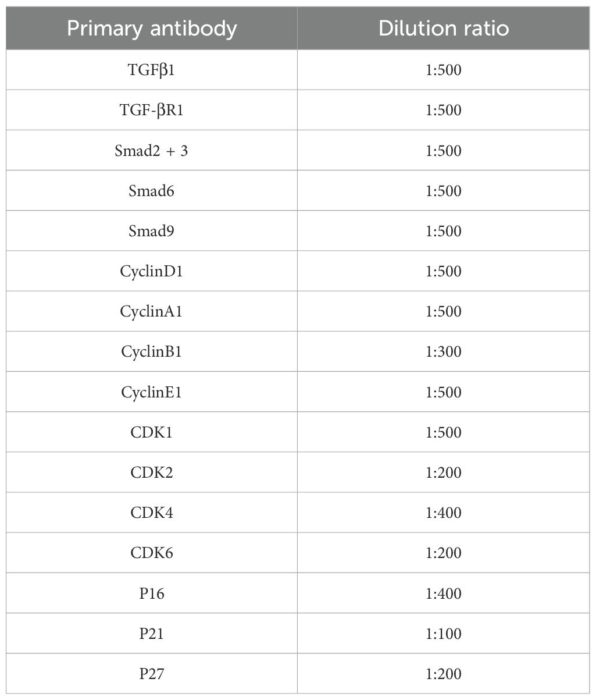Click the Primary antibody column header
The height and width of the screenshot is (700, 596).
click(x=152, y=29)
